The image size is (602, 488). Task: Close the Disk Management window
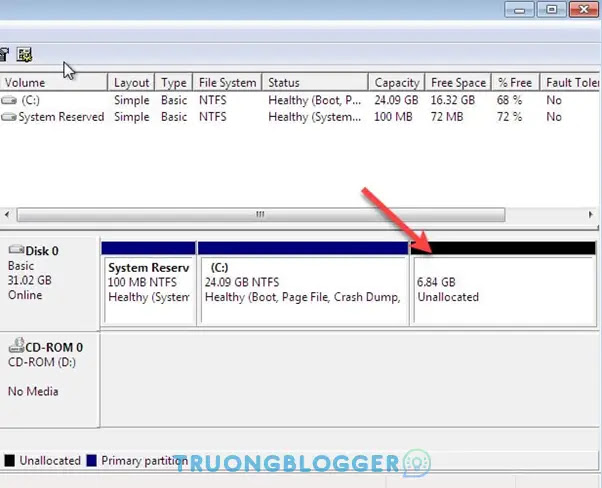[584, 10]
